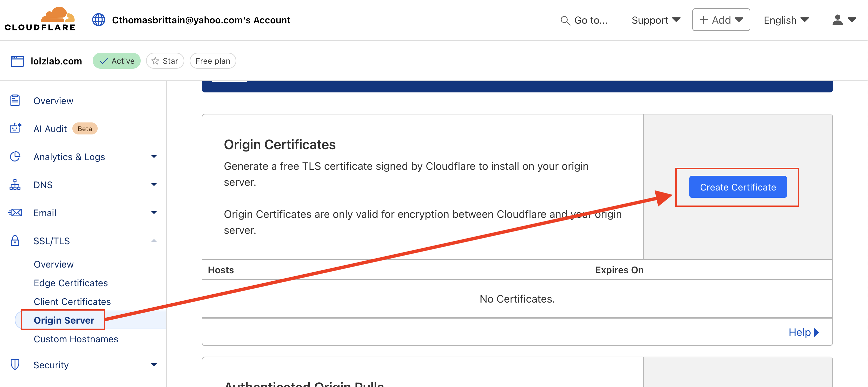Image resolution: width=868 pixels, height=387 pixels.
Task: Click the account name link
Action: pyautogui.click(x=201, y=20)
